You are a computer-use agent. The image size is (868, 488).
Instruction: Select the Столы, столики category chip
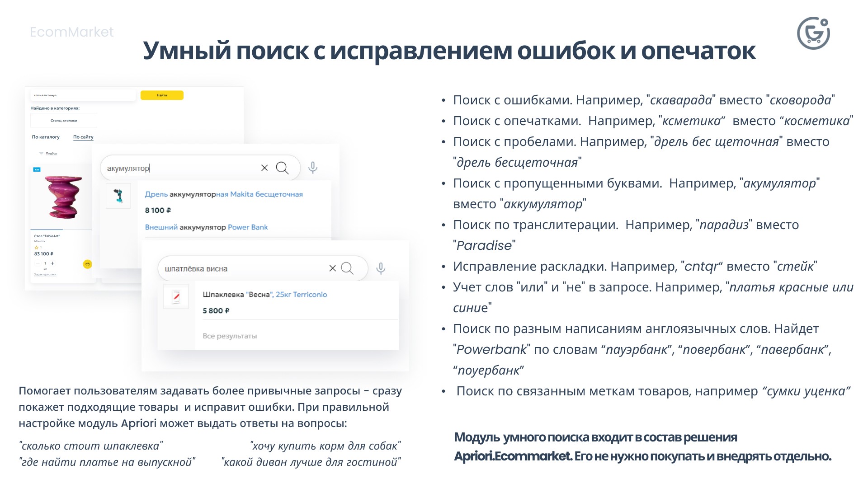(x=63, y=120)
